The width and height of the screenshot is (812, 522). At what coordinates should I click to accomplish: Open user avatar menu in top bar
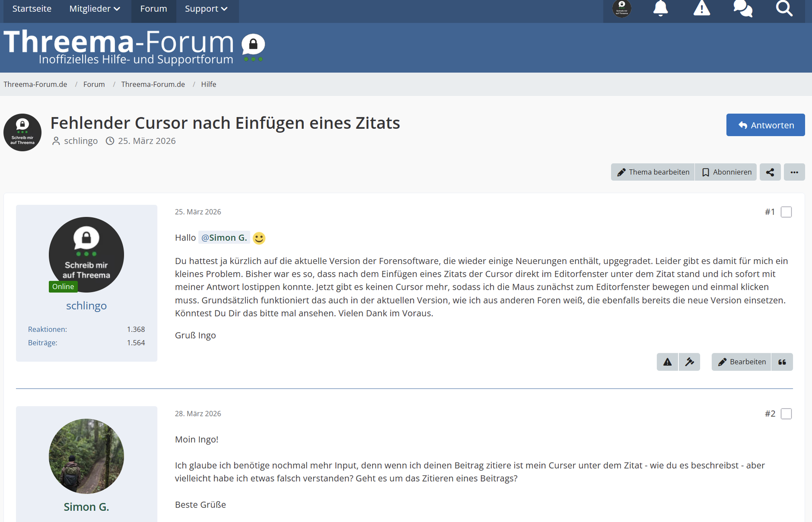(622, 8)
